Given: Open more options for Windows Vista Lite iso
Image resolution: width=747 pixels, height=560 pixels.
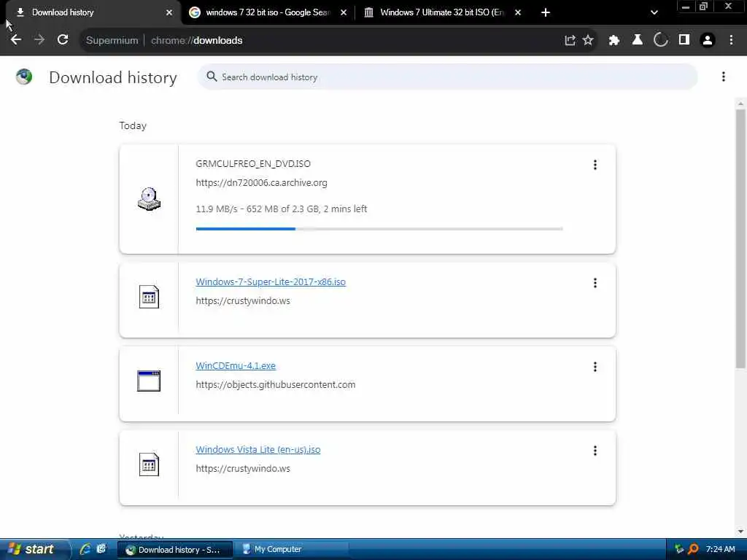Looking at the screenshot, I should click(595, 451).
